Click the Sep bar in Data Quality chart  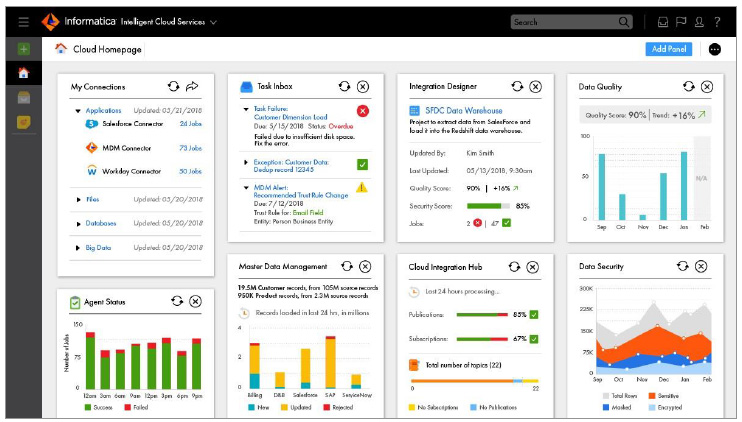click(x=601, y=187)
